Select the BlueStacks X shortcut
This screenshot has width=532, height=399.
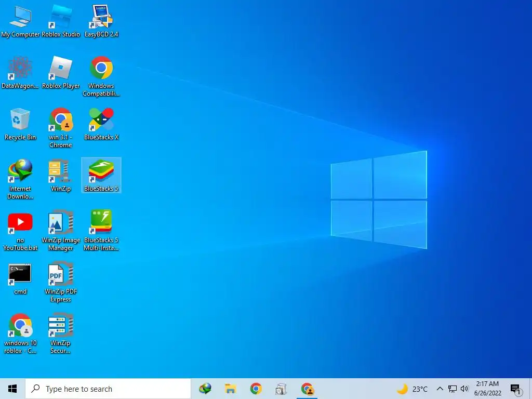pyautogui.click(x=101, y=124)
